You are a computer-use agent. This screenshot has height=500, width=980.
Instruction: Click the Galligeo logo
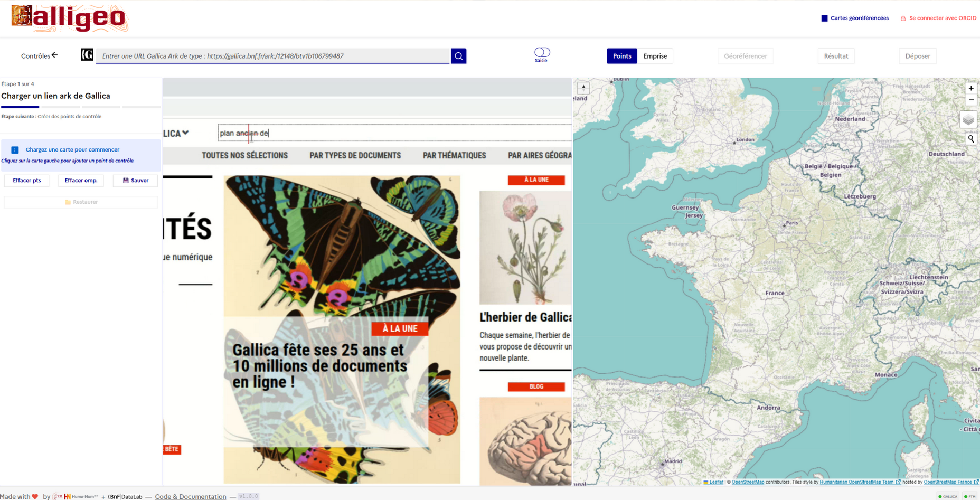[x=70, y=18]
